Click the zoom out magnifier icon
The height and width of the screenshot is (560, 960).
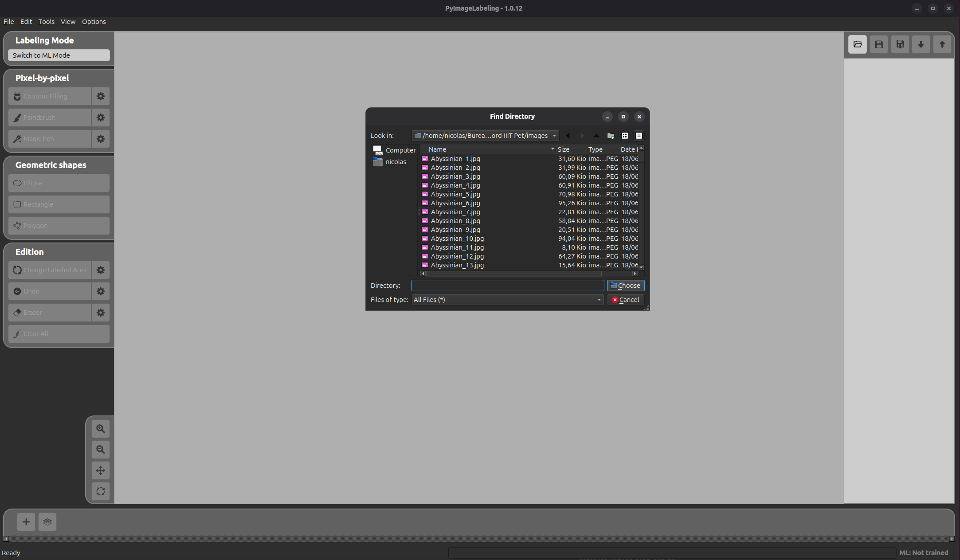101,450
